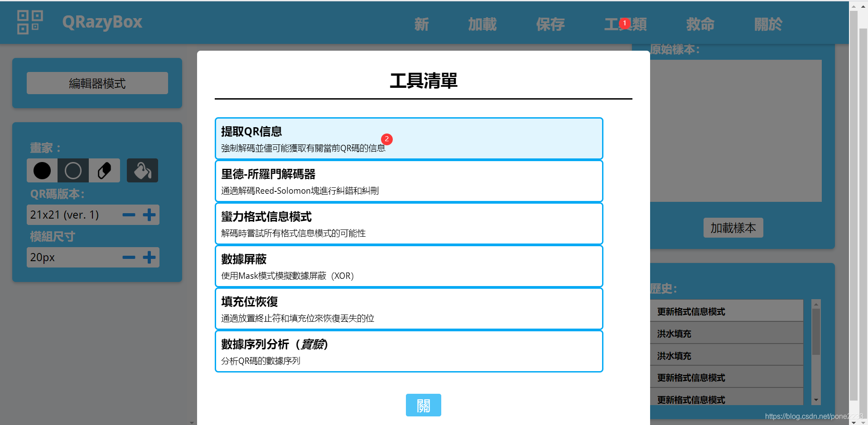The width and height of the screenshot is (868, 425).
Task: Select the white circle module tool
Action: (x=73, y=171)
